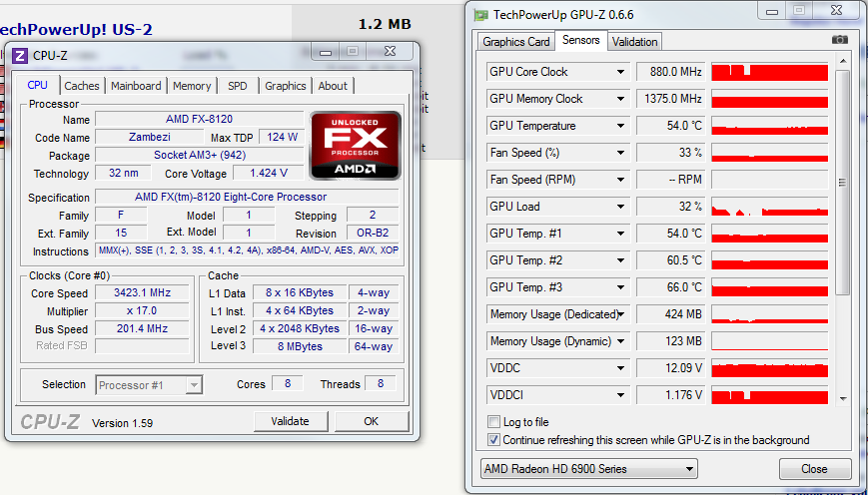Click the GPU-Z screenshot camera icon

pyautogui.click(x=839, y=40)
